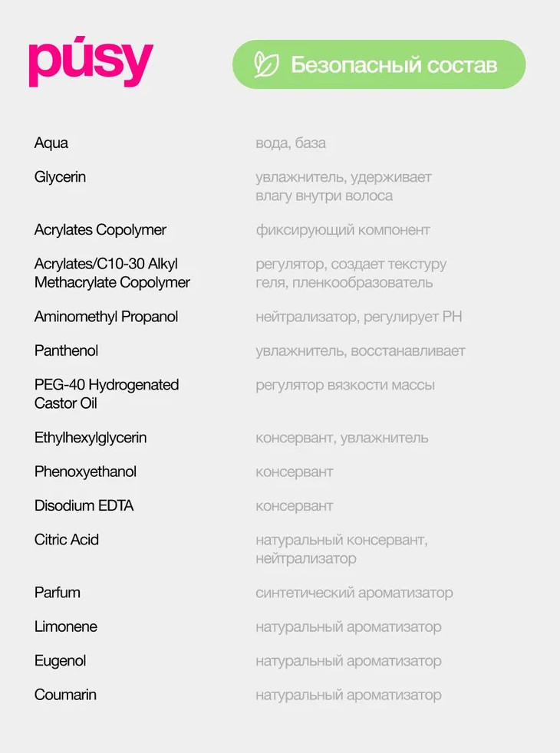Click the Glycerin ingredient label

60,177
